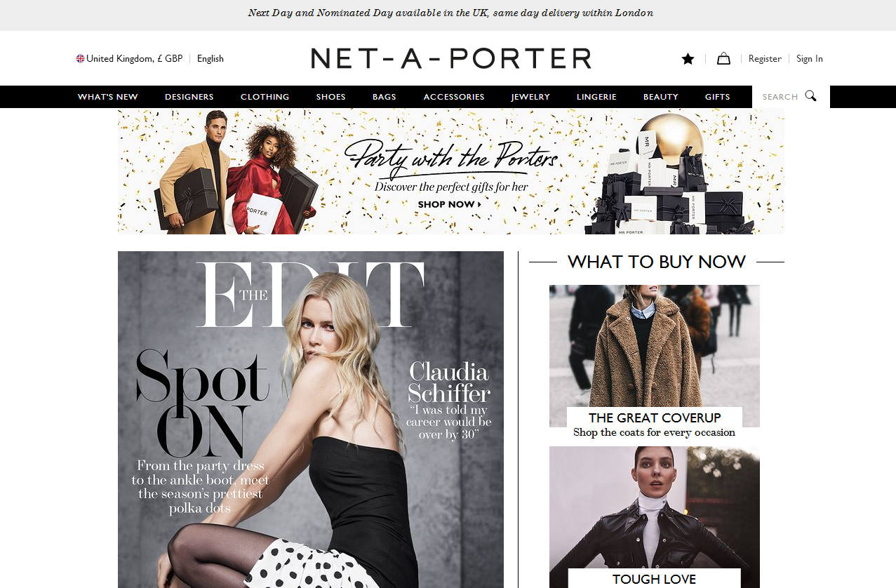Change the English language selector
This screenshot has height=588, width=896.
(210, 59)
